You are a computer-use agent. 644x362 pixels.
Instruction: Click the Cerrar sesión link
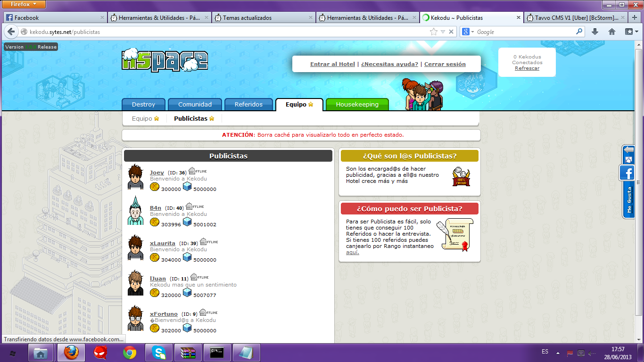445,64
